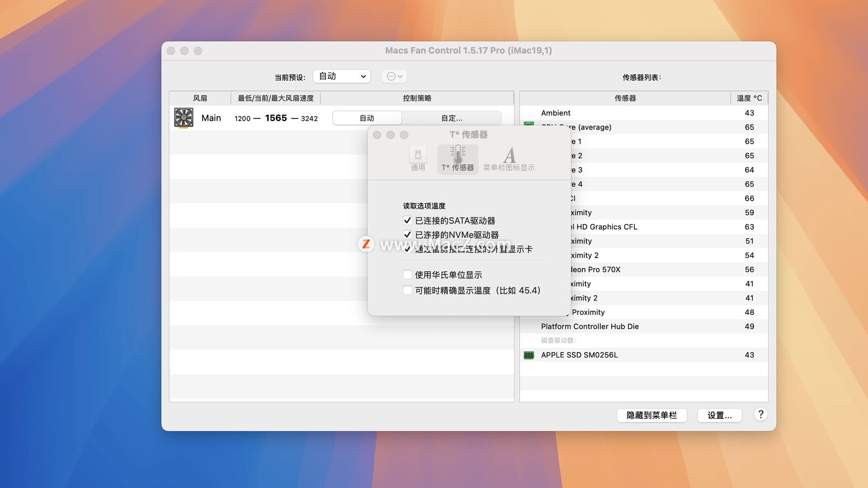Viewport: 868px width, 488px height.
Task: Open the 当前预设 preset dropdown
Action: pyautogui.click(x=342, y=76)
